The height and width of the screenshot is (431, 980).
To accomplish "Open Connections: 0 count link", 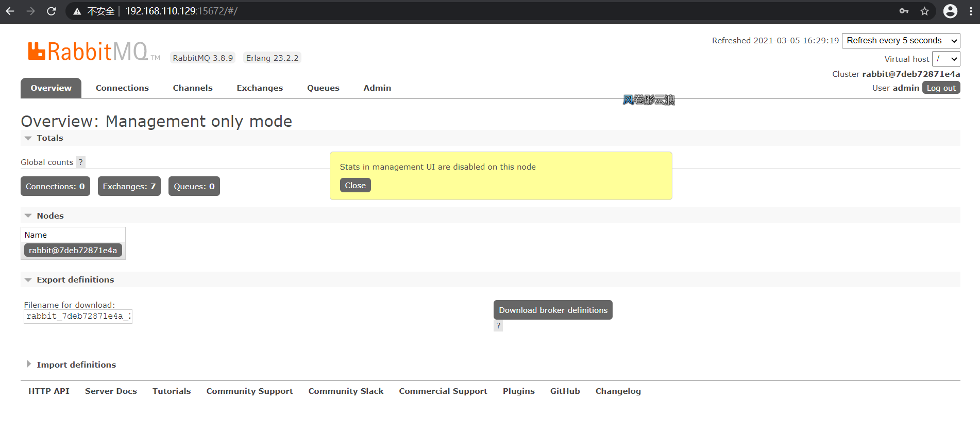I will 55,186.
